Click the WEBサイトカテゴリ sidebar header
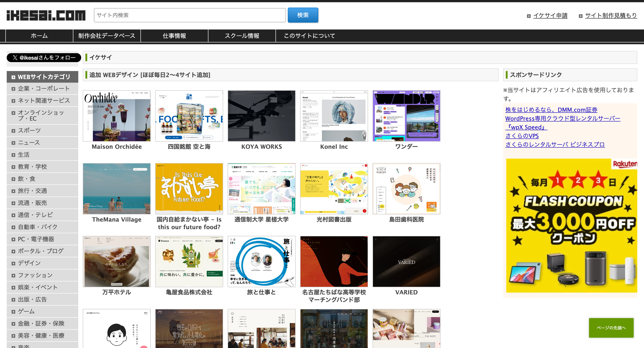The height and width of the screenshot is (348, 644). [x=42, y=77]
